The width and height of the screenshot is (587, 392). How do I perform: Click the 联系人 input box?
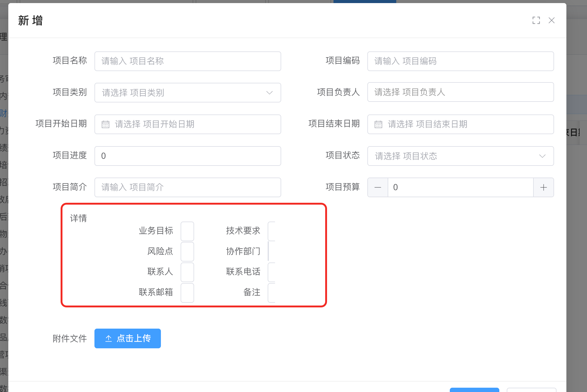pos(187,272)
